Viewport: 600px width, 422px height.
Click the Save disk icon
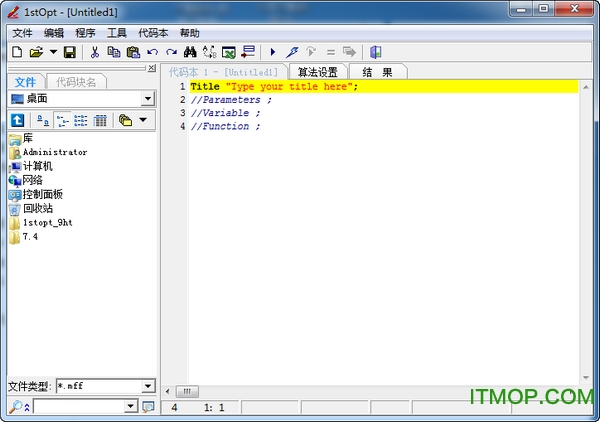click(70, 52)
